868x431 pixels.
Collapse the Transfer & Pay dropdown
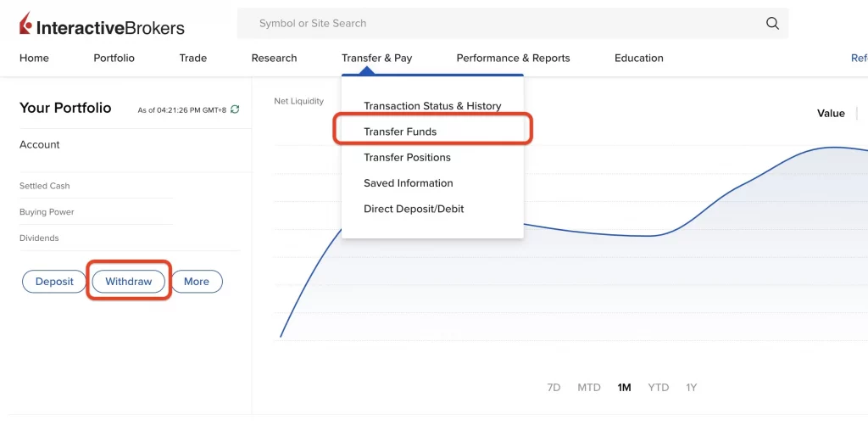tap(376, 58)
